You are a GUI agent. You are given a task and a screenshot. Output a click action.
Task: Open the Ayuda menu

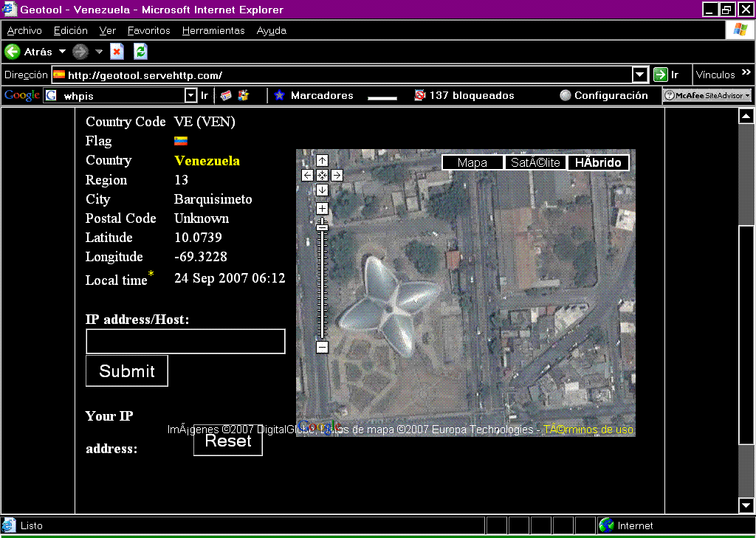[x=272, y=30]
